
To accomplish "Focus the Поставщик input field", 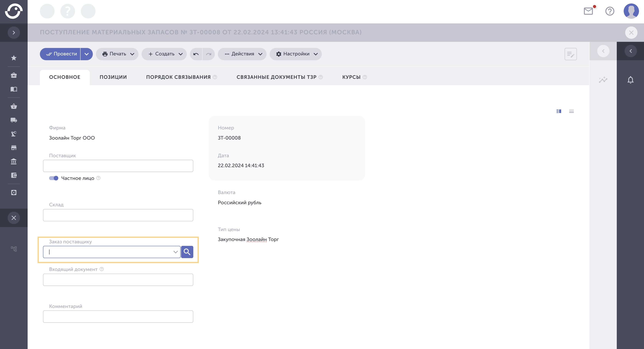I will (x=118, y=166).
